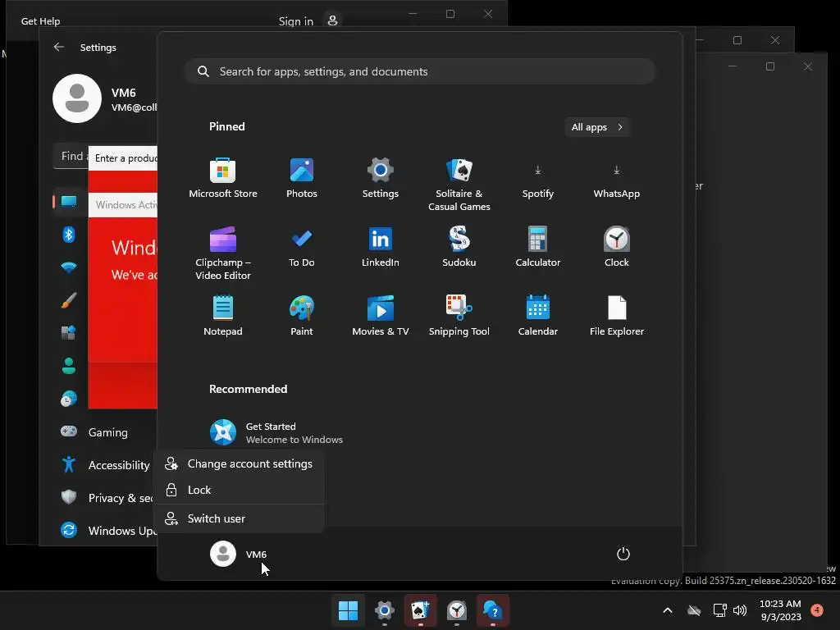840x630 pixels.
Task: Open Microsoft Store from pinned apps
Action: [x=223, y=178]
